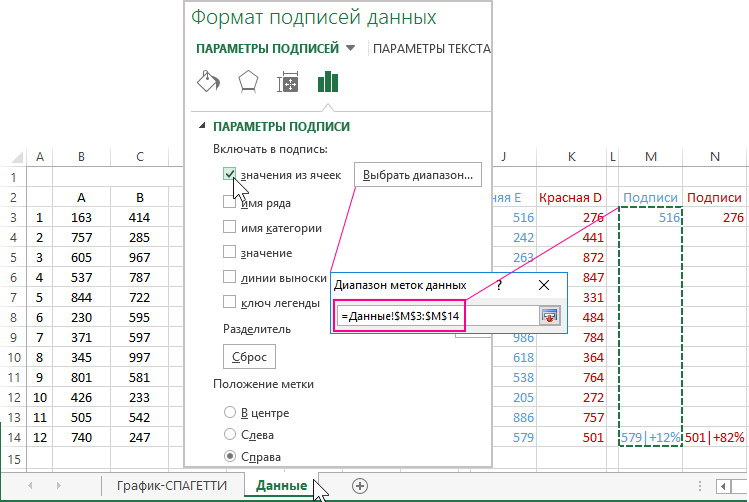Click the Сброс button
This screenshot has height=502, width=749.
coord(249,357)
